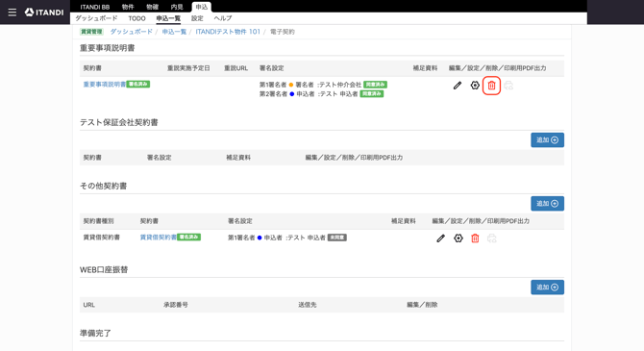Click the 重説URL column header
Screen dimensions: 644x351
(235, 68)
